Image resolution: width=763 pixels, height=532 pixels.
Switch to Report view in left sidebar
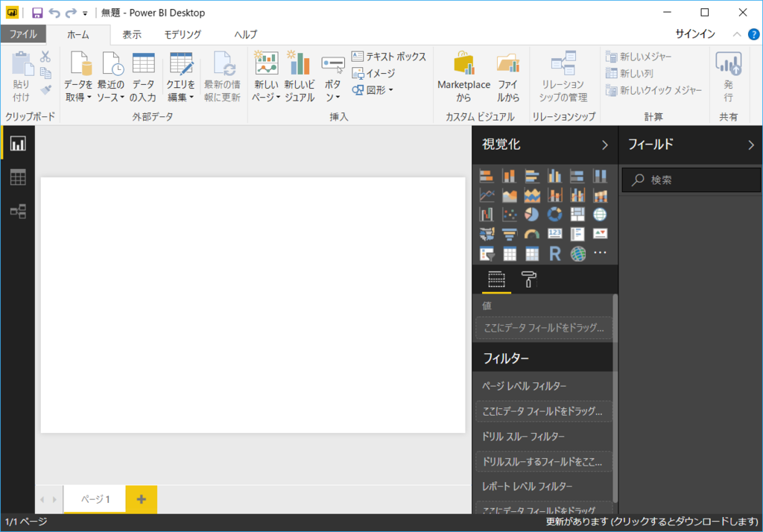[18, 144]
